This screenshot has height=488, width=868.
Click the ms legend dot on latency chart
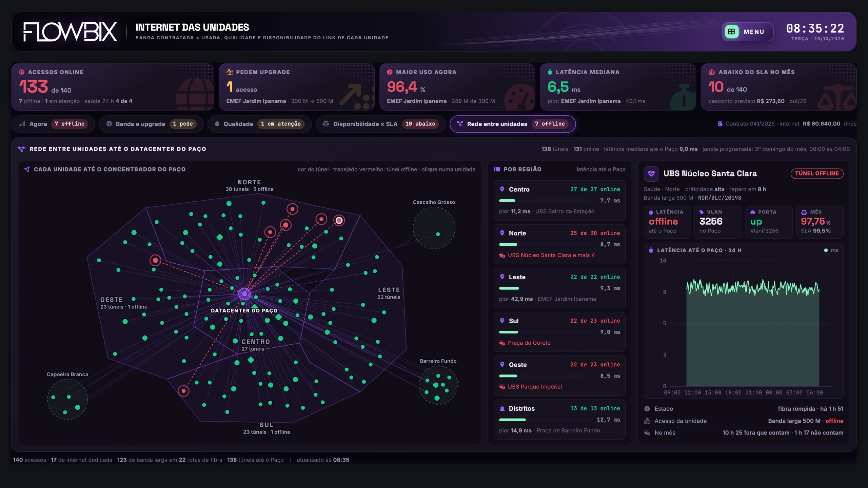point(826,250)
